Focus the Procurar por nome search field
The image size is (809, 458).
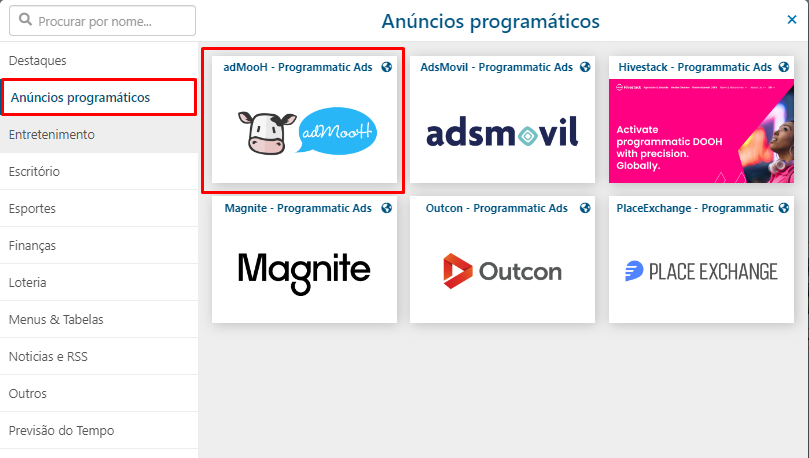coord(102,21)
